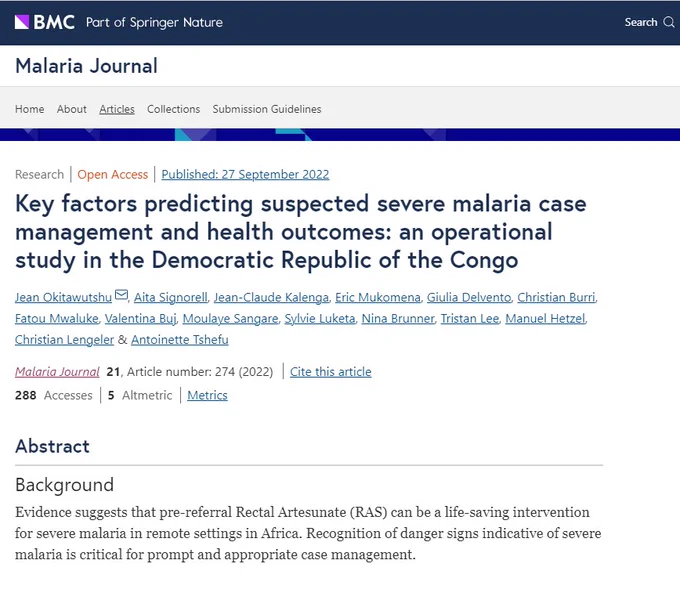Open Collections page
The height and width of the screenshot is (589, 680).
(x=173, y=109)
